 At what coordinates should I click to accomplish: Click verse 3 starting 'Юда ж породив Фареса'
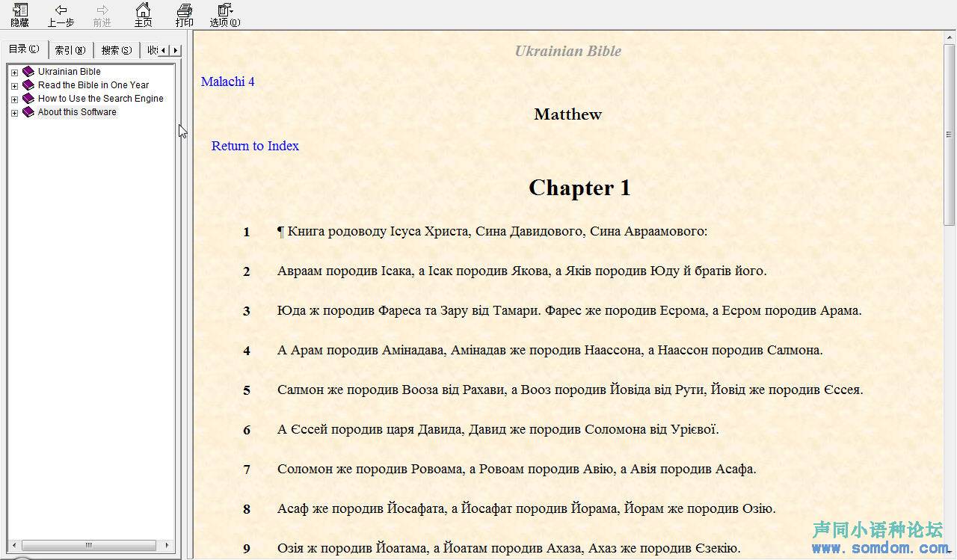pyautogui.click(x=570, y=310)
